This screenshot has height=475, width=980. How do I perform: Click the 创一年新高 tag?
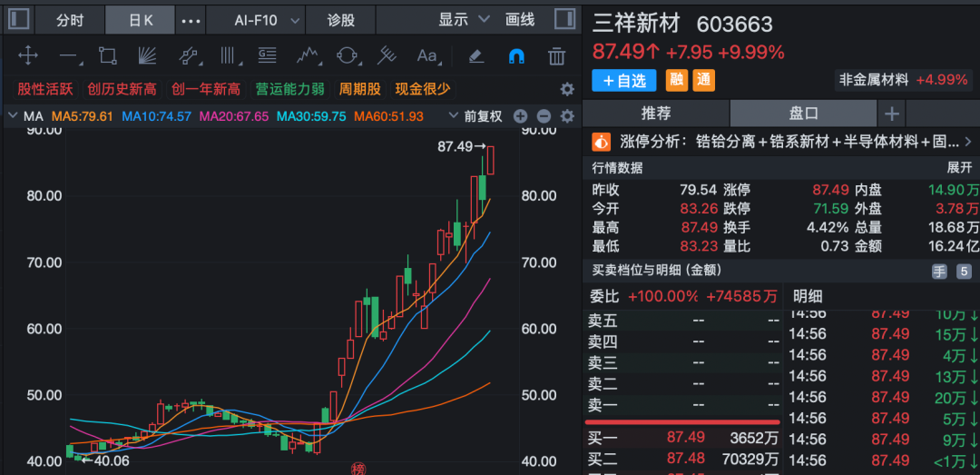coord(206,89)
